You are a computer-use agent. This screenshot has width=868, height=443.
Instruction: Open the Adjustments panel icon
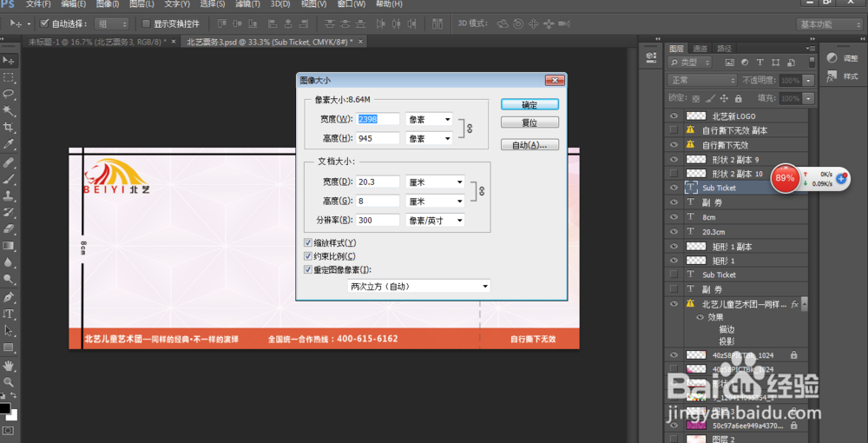click(832, 58)
